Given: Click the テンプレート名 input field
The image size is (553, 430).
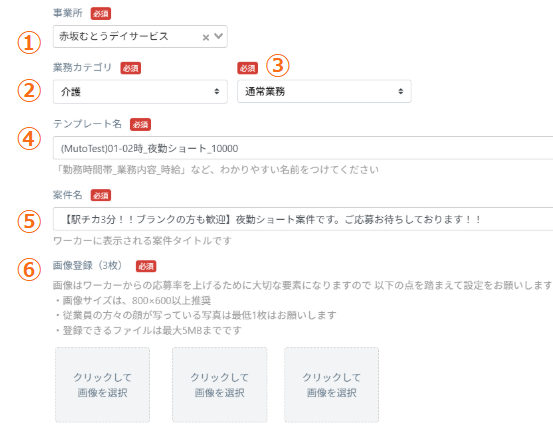Looking at the screenshot, I should coord(303,148).
